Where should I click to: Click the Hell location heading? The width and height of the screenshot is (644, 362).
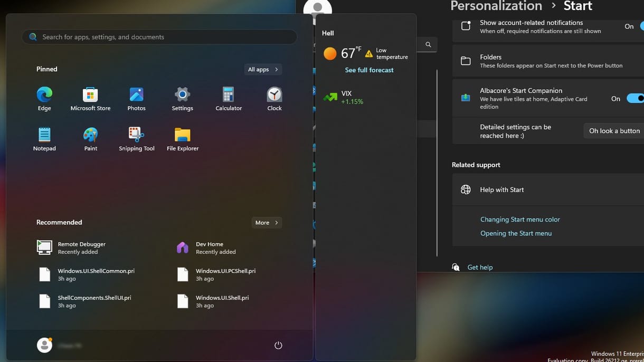pos(328,33)
